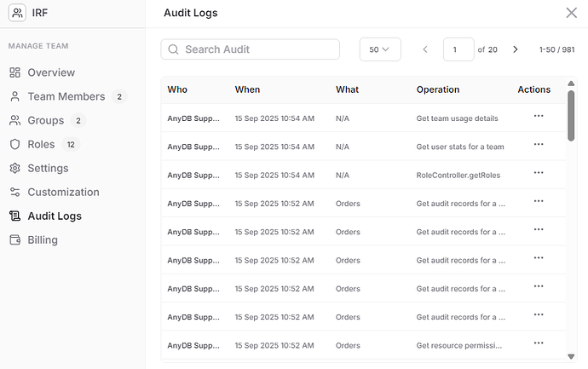
Task: Go to next page arrow
Action: coord(516,49)
